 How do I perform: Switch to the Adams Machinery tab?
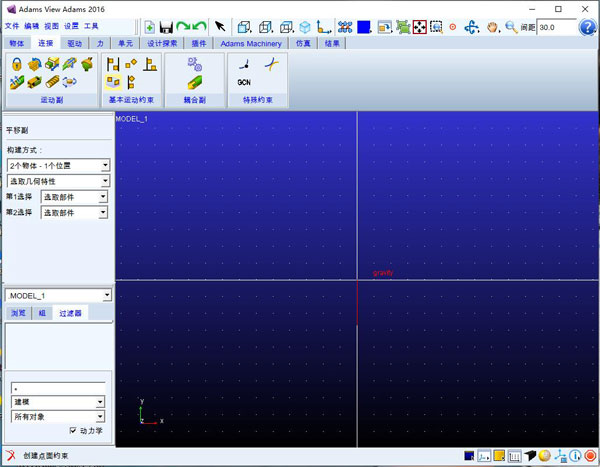[x=251, y=44]
